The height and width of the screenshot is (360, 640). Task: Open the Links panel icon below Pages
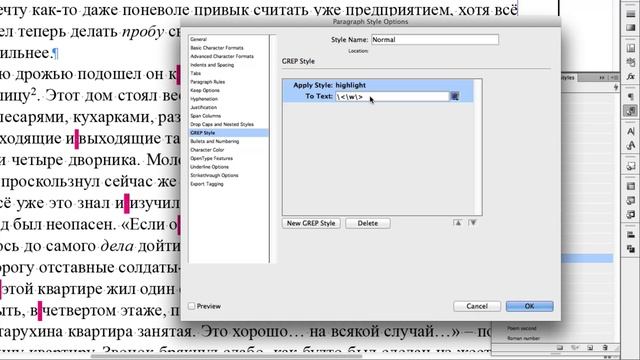631,62
